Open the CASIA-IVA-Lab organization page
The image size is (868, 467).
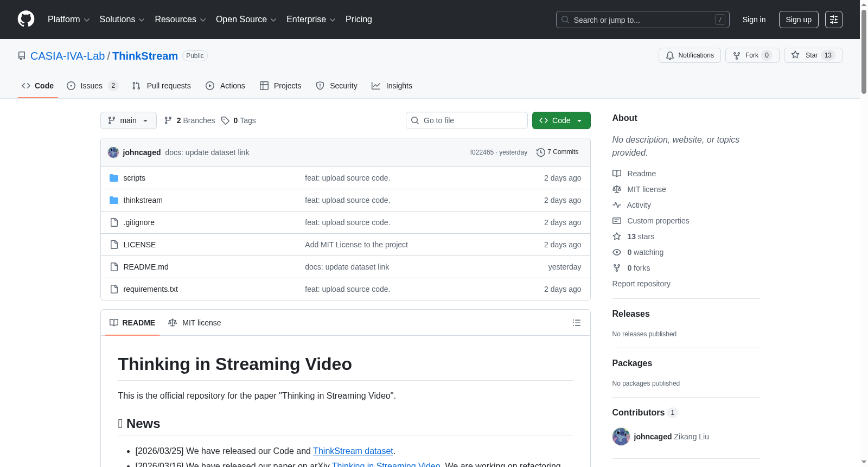tap(67, 56)
